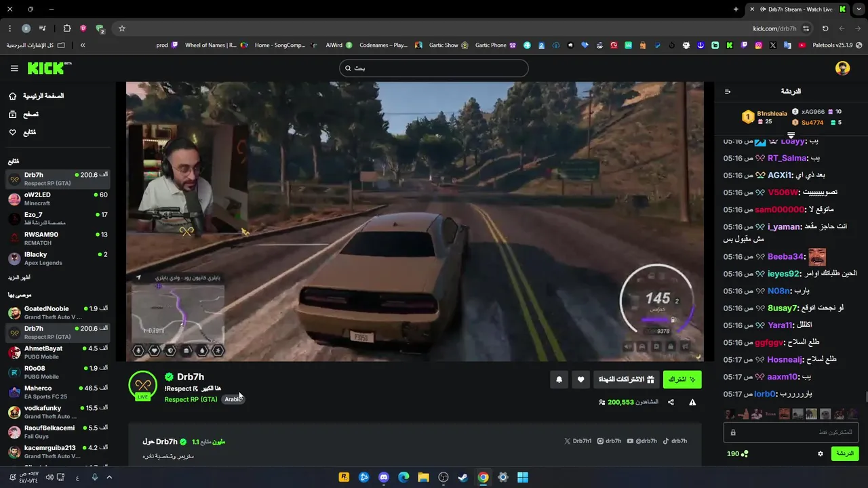Screen dimensions: 868x488
Task: Select Drb7h in the following list
Action: 58,179
